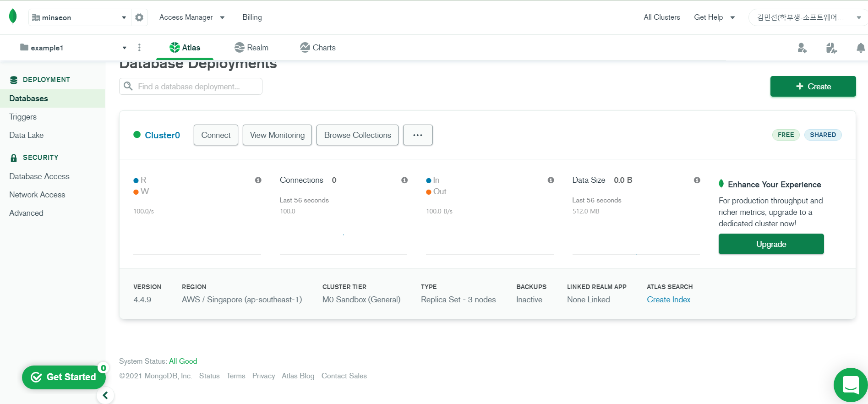
Task: Switch to the Atlas tab
Action: (x=185, y=48)
